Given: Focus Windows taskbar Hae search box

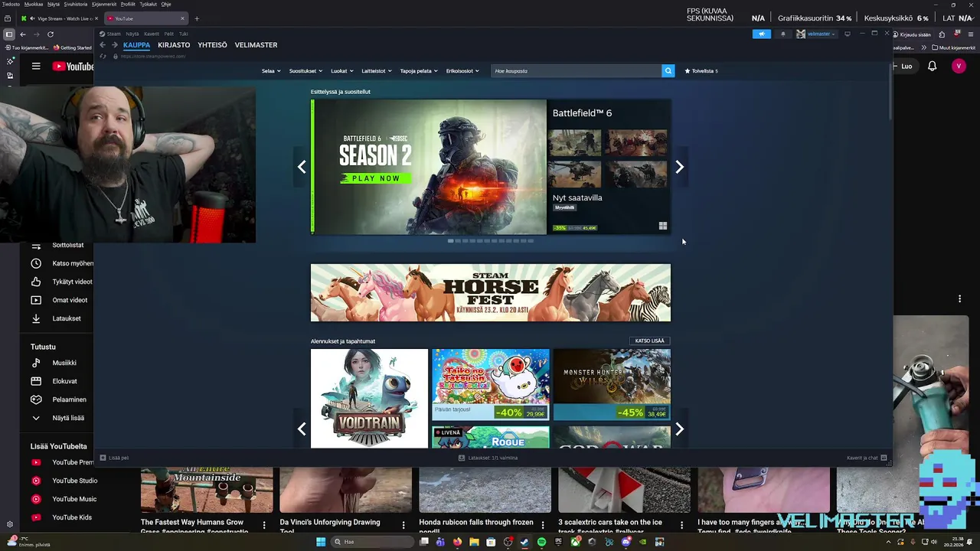Looking at the screenshot, I should pos(373,542).
